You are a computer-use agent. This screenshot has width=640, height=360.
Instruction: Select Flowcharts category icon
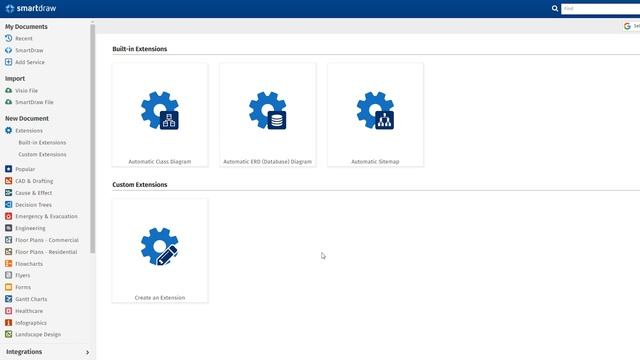coord(9,264)
